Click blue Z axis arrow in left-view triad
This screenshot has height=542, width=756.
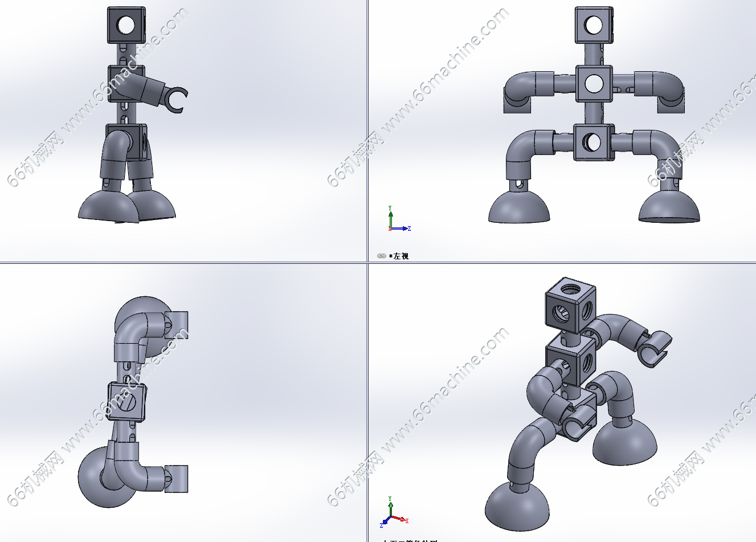[403, 229]
